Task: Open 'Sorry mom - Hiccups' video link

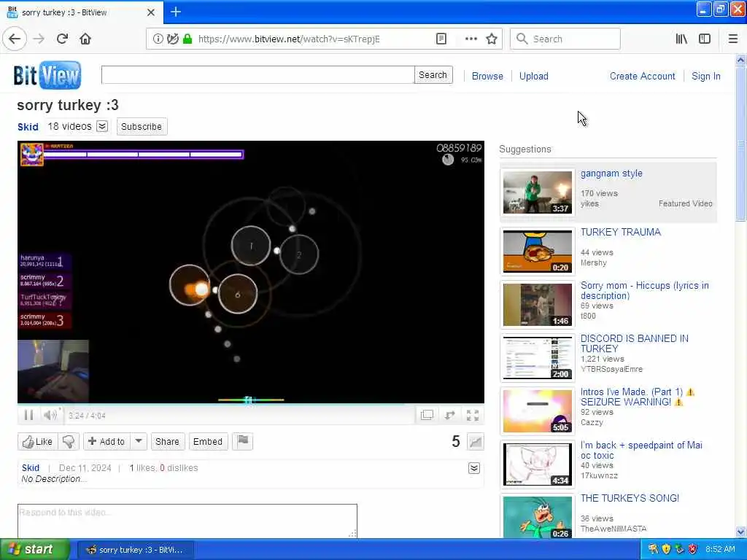Action: point(645,290)
